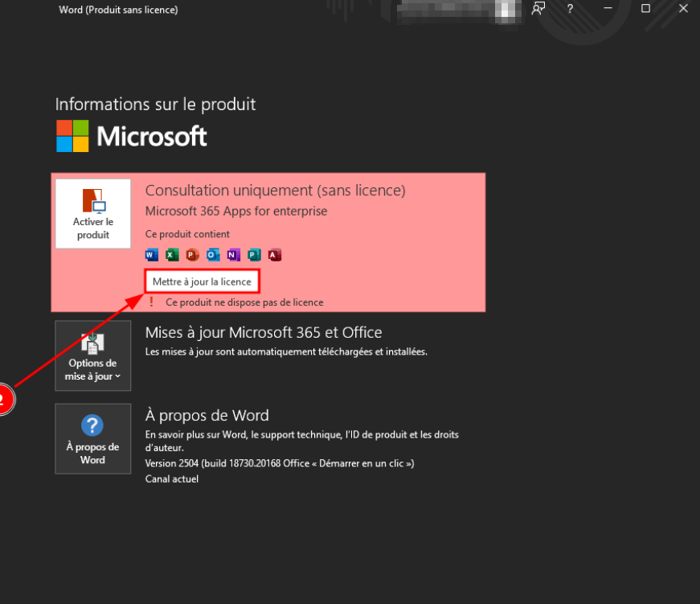Select the Ce produit contient label
Screen dimensions: 700x604
[187, 234]
